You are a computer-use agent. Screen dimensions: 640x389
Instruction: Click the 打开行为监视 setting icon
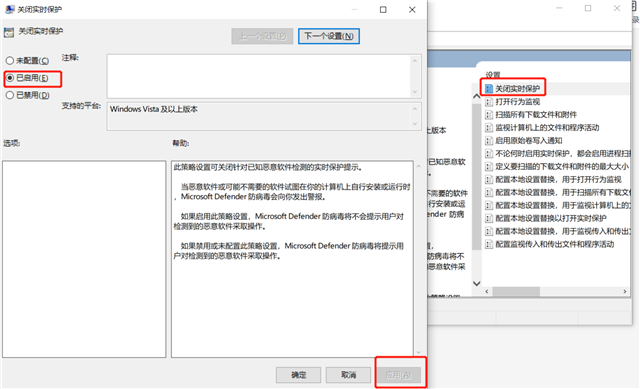(x=489, y=102)
